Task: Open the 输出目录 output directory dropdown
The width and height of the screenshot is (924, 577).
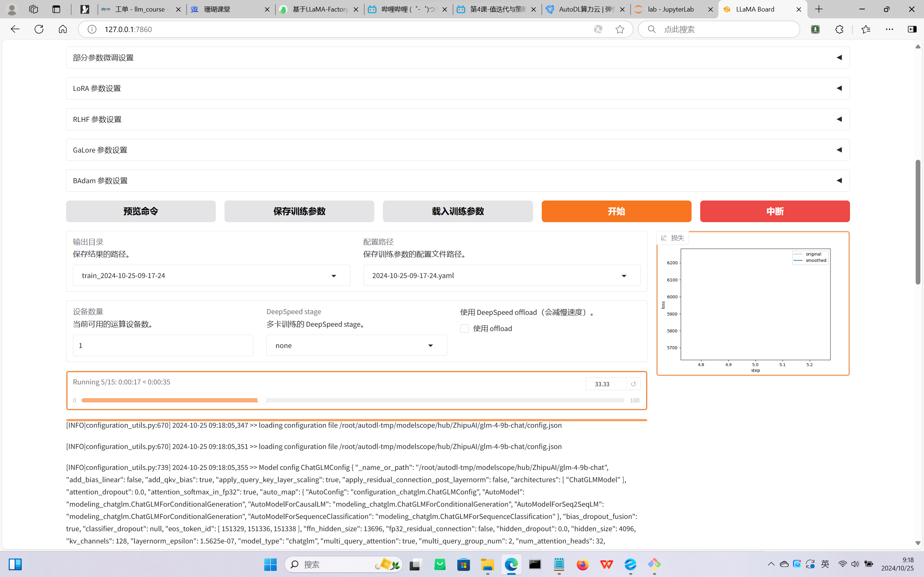Action: click(x=211, y=276)
